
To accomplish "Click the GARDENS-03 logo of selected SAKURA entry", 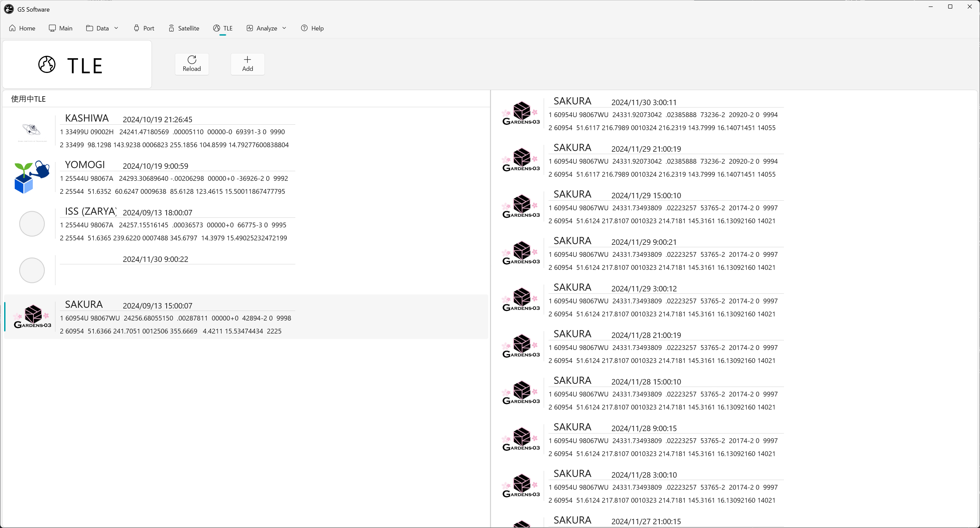I will [x=33, y=317].
